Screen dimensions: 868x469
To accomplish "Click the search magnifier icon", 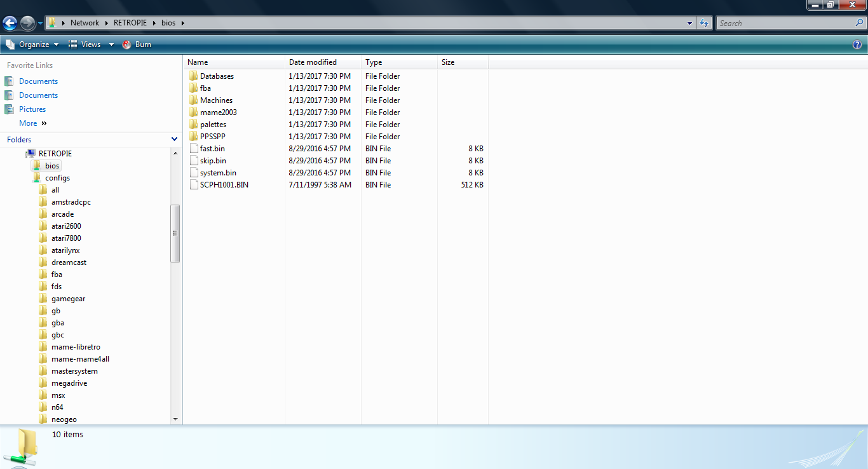I will pyautogui.click(x=859, y=23).
